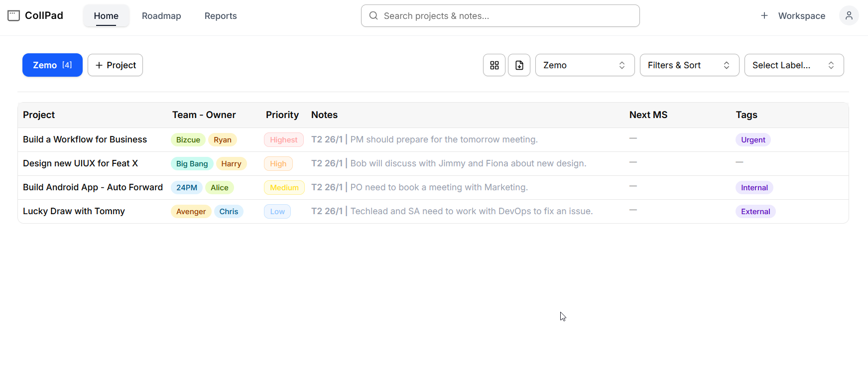This screenshot has width=868, height=384.
Task: Open the Filters & Sort dropdown
Action: click(689, 65)
